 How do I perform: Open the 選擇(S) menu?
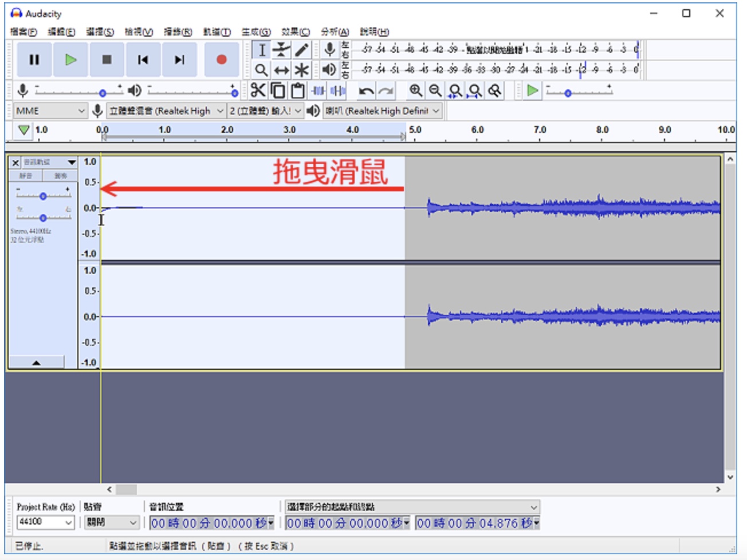tap(100, 31)
